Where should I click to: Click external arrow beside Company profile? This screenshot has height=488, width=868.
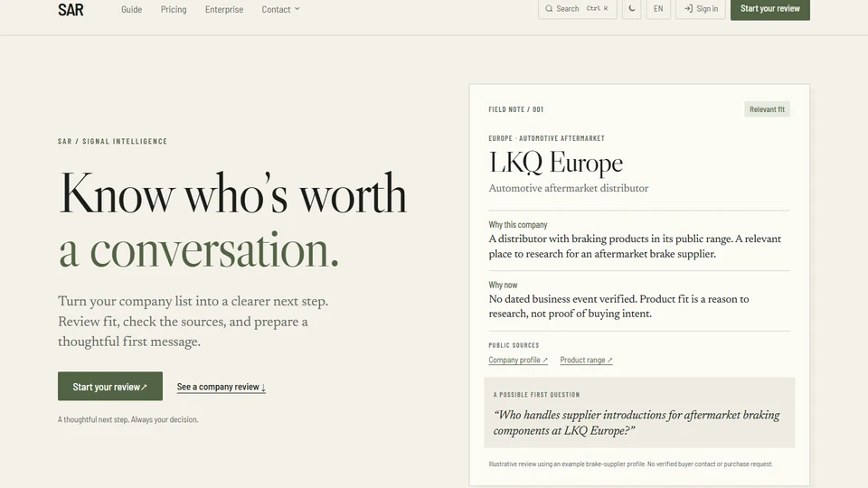[x=544, y=361]
